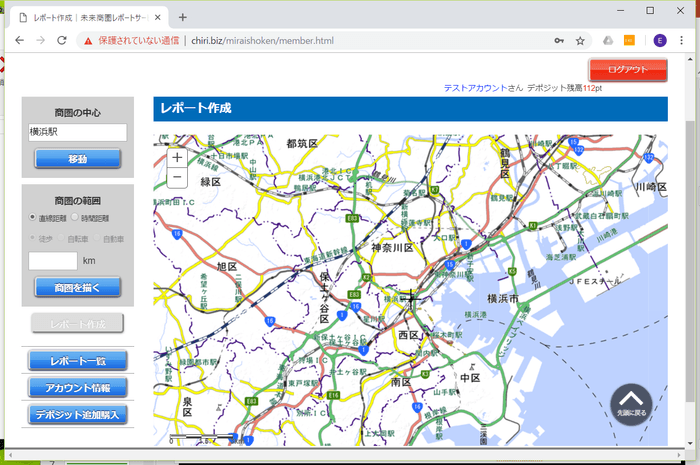Click the black crosshair center marker on map

(x=411, y=299)
